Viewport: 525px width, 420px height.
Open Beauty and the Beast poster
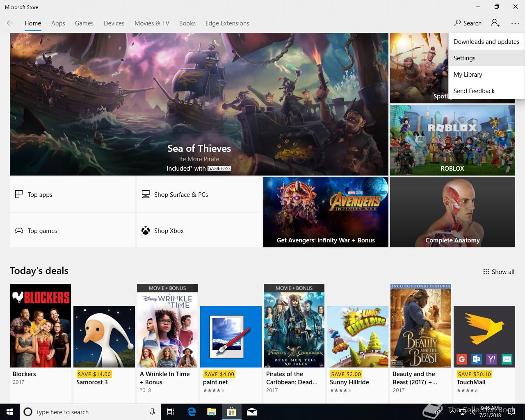(421, 326)
